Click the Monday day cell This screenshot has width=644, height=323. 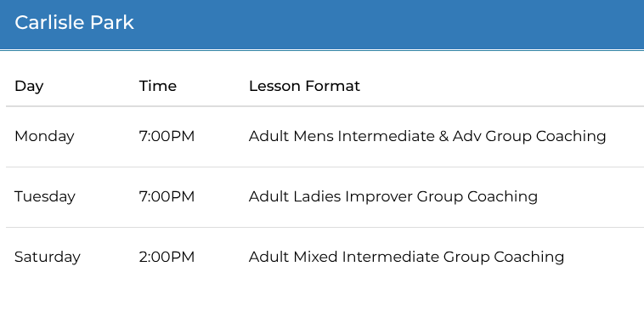point(44,137)
